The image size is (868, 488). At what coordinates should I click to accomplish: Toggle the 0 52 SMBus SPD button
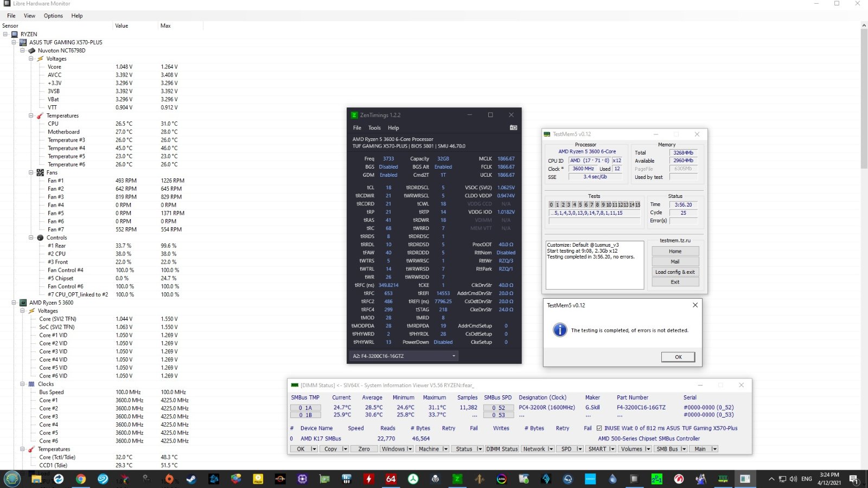pos(498,408)
